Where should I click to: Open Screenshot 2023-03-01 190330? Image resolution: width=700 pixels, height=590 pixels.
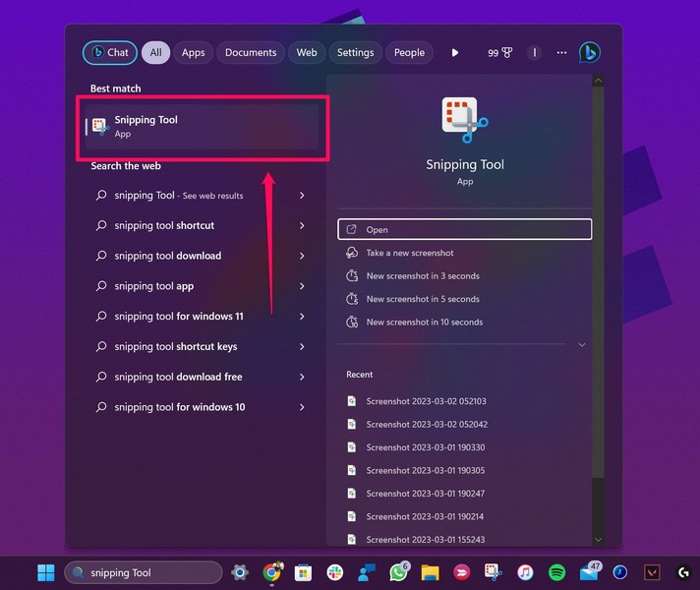pos(465,447)
